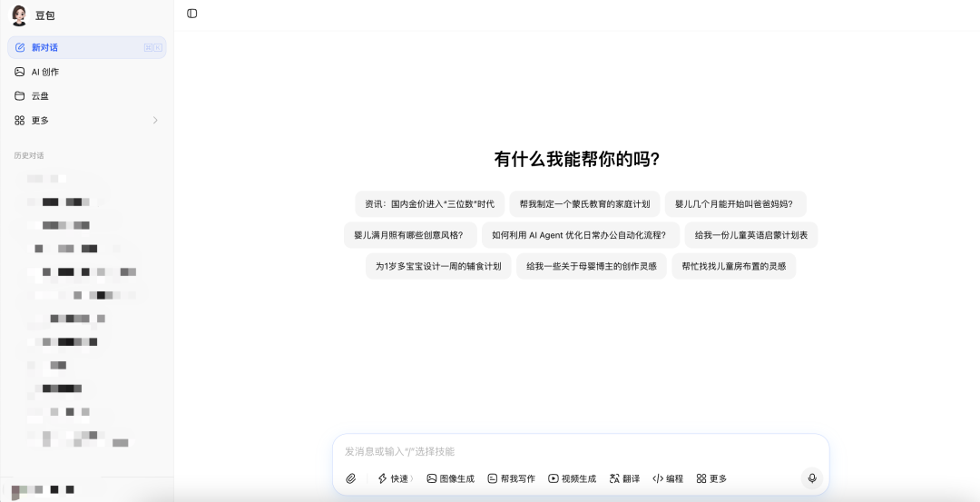Click the 视频生成 play icon
This screenshot has width=980, height=502.
coord(554,479)
